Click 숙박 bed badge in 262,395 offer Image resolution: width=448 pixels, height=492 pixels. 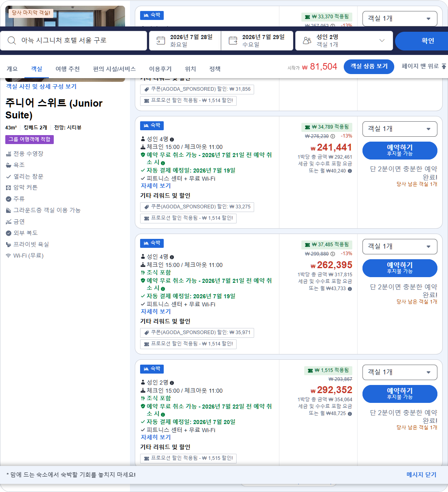(x=152, y=243)
